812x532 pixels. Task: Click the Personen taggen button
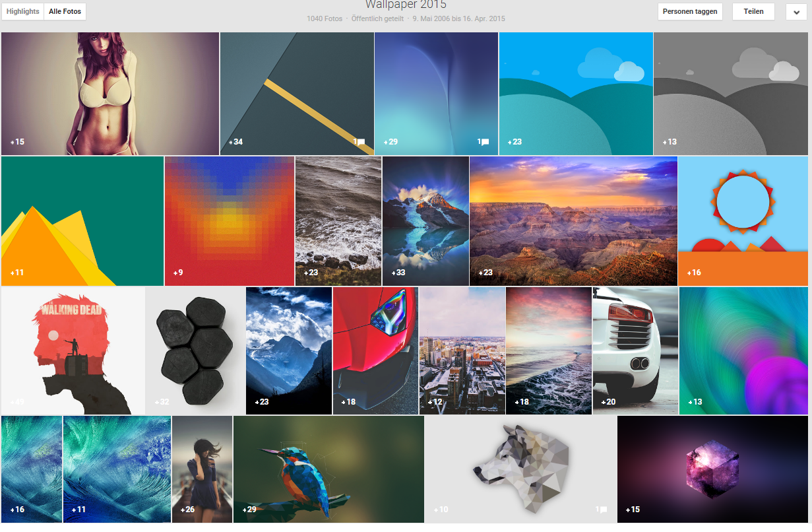click(x=690, y=11)
